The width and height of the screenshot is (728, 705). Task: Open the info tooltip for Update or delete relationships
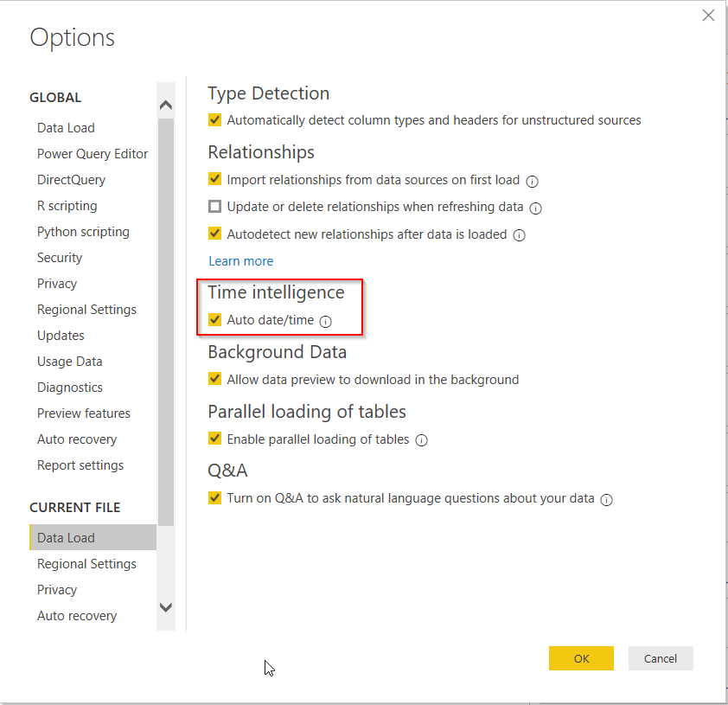click(x=536, y=208)
